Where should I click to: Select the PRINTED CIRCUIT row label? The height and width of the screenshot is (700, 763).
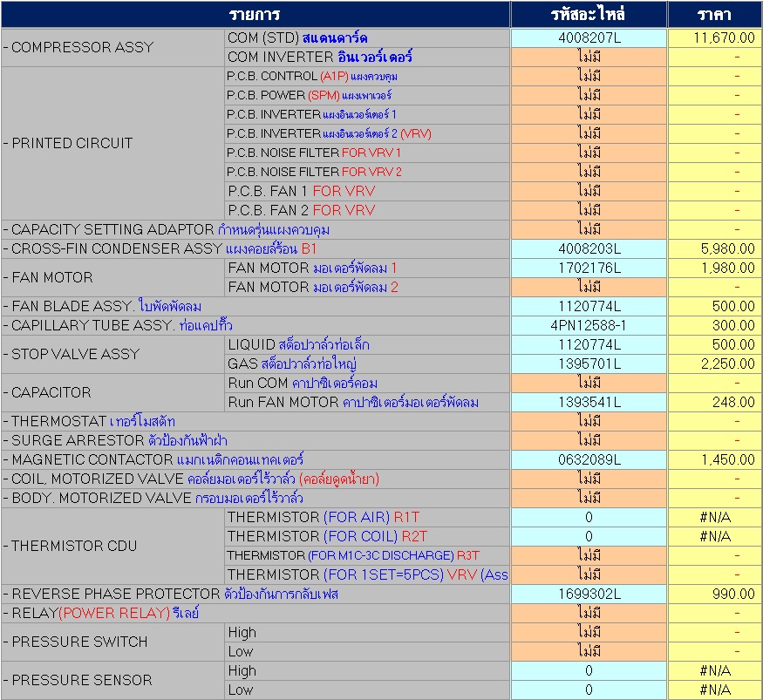pyautogui.click(x=112, y=144)
